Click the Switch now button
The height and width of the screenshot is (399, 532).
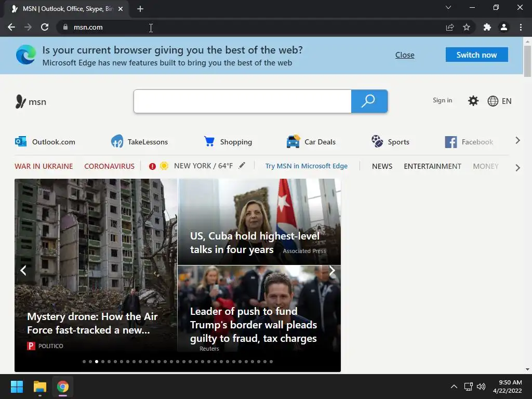(477, 55)
